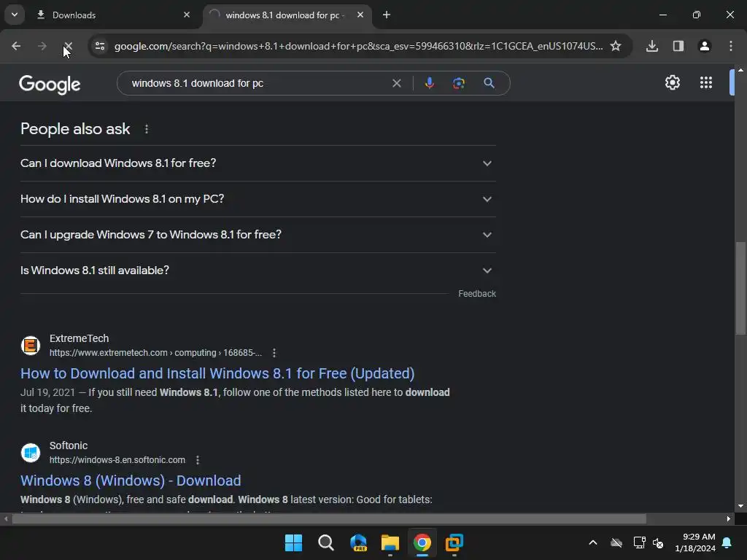747x560 pixels.
Task: Click the Feedback link
Action: click(477, 294)
